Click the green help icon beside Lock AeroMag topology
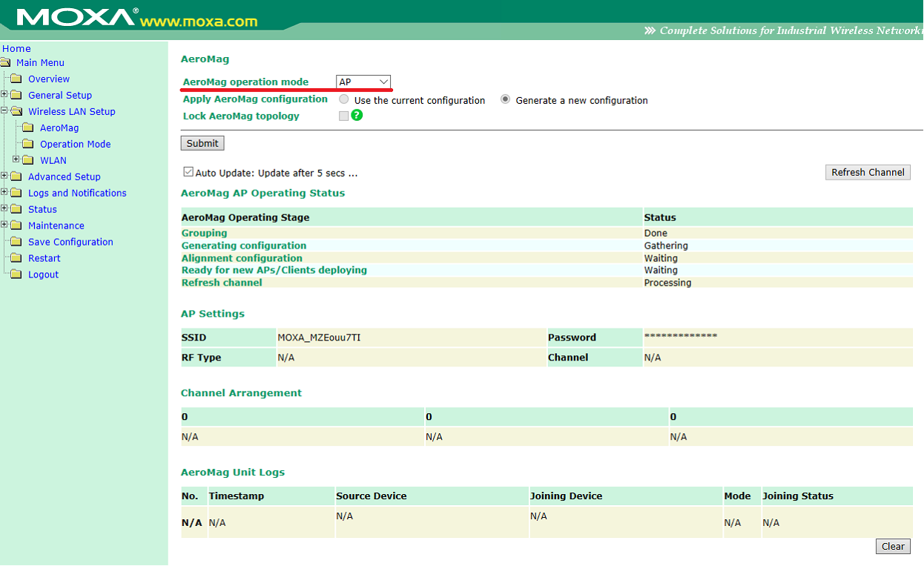This screenshot has width=924, height=566. point(357,116)
